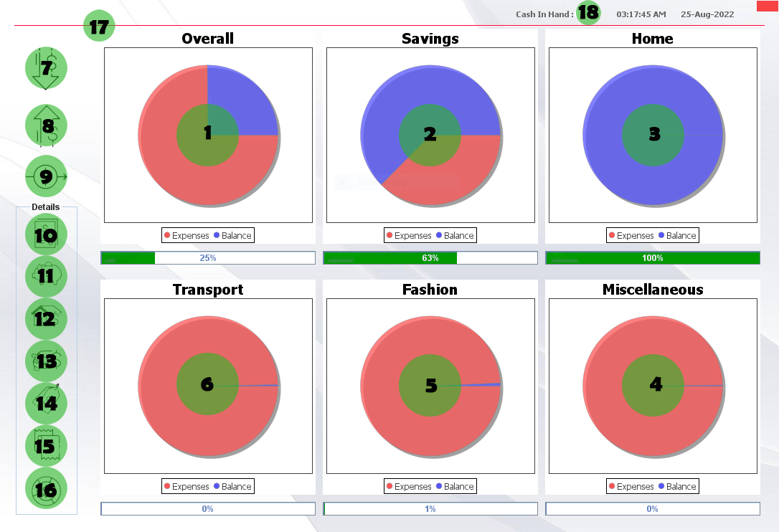This screenshot has width=779, height=532.
Task: Click the Savings chart title
Action: (x=430, y=39)
